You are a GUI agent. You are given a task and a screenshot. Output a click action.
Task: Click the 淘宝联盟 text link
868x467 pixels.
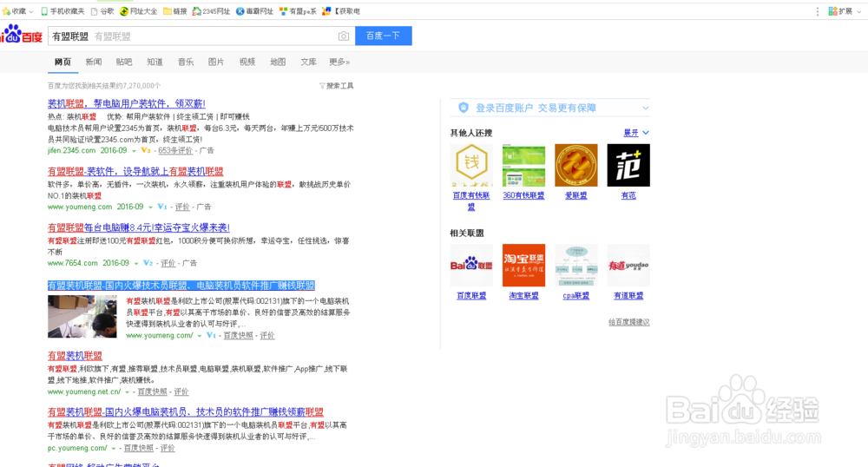click(x=523, y=296)
